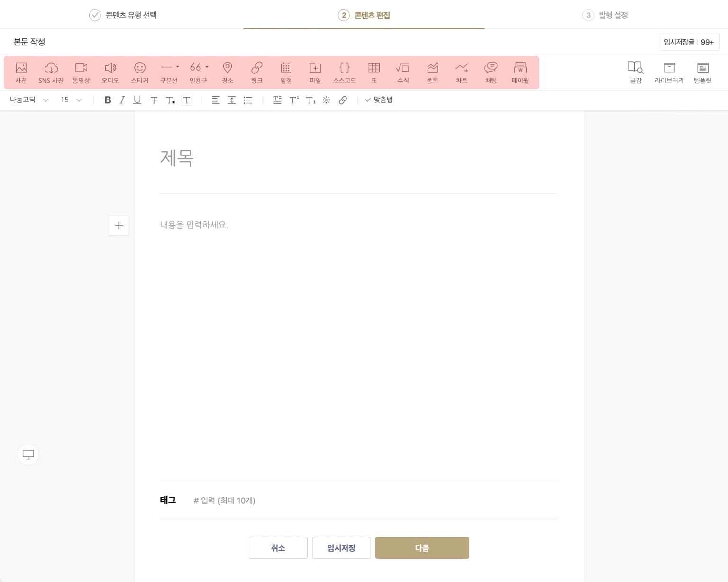
Task: Toggle bold text formatting
Action: pyautogui.click(x=108, y=100)
